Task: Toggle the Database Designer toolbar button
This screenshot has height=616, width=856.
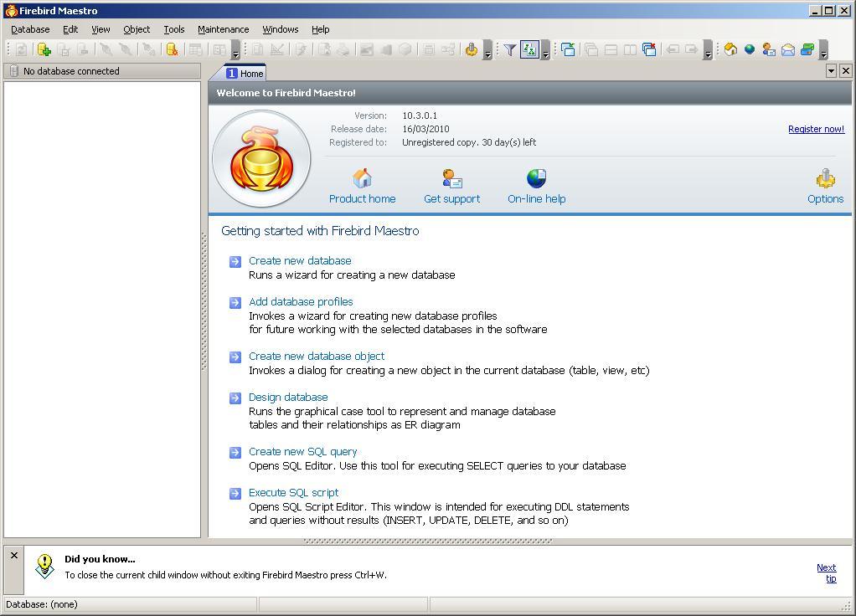Action: (x=528, y=49)
